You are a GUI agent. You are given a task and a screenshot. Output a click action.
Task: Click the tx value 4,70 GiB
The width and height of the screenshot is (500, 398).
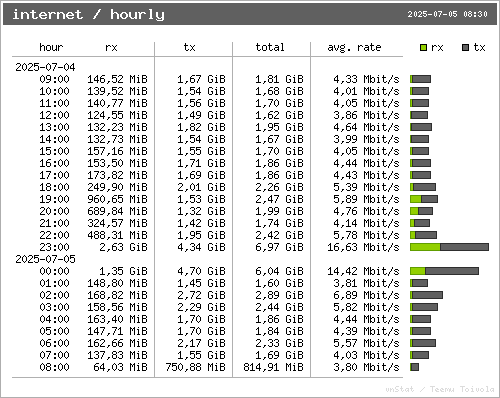[x=201, y=271]
